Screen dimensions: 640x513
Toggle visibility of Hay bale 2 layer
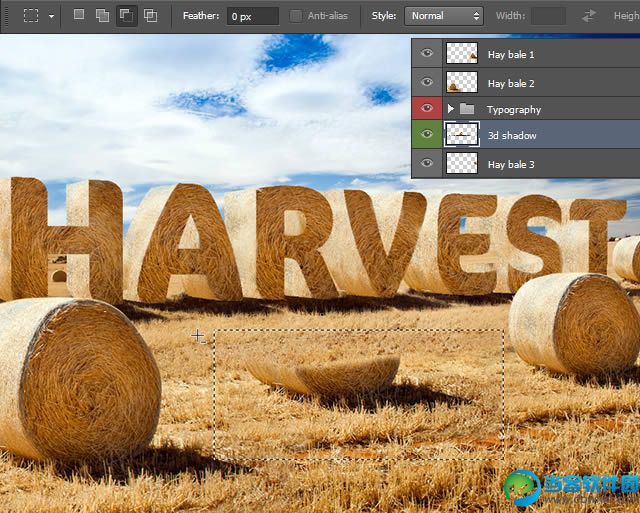tap(427, 82)
